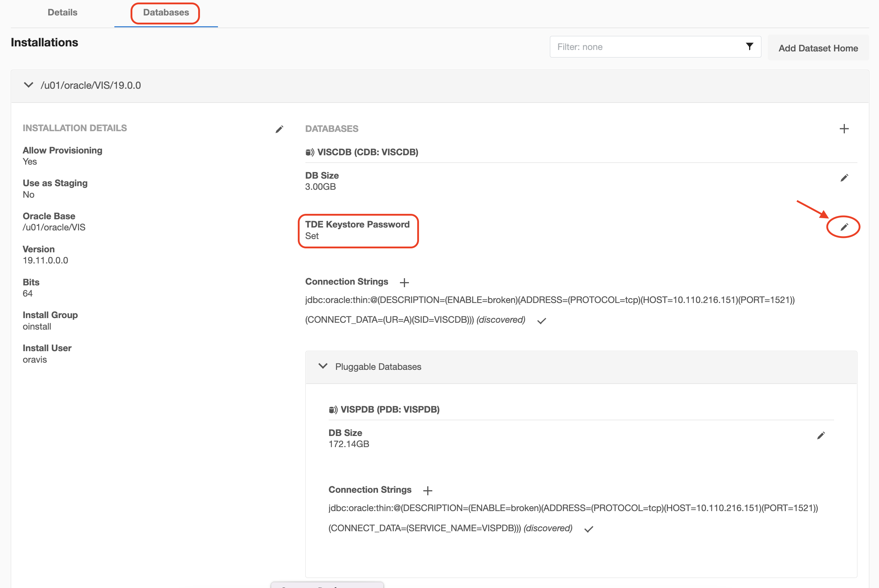Select the Databases tab

(x=166, y=12)
